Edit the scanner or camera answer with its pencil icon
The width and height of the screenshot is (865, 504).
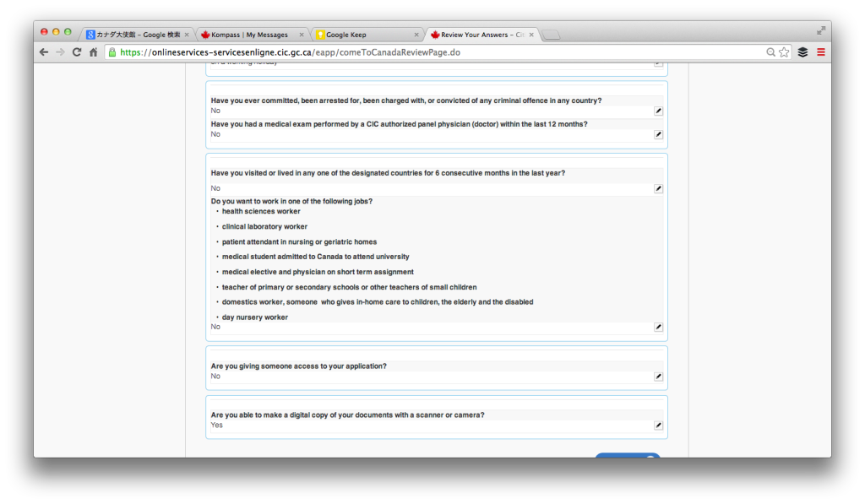(x=658, y=425)
